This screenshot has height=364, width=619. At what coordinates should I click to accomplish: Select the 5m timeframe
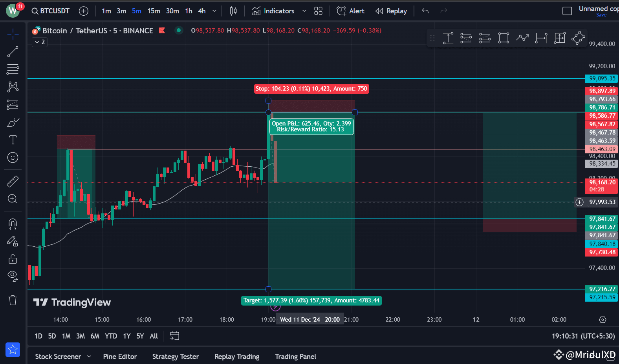(136, 11)
